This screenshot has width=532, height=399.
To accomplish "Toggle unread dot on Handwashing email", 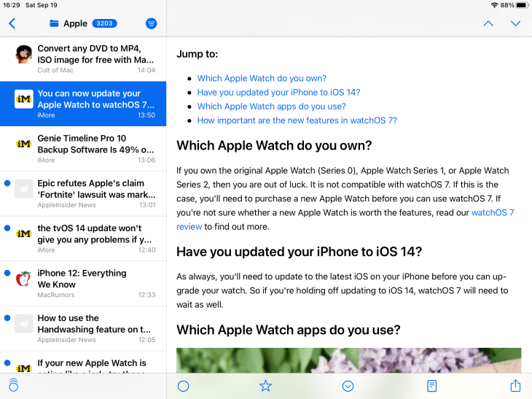I will 7,318.
